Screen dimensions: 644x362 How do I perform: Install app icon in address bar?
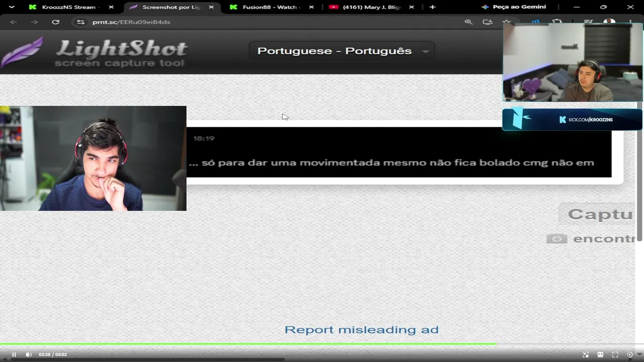tap(487, 22)
